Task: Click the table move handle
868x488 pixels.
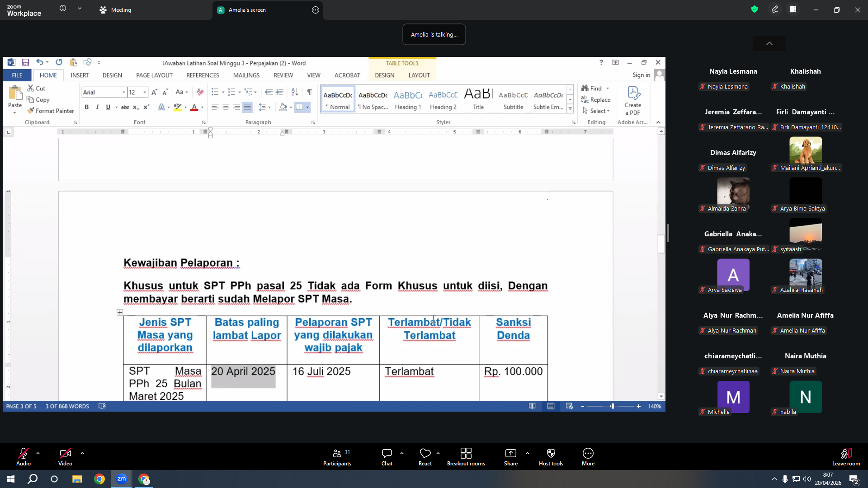Action: point(119,312)
